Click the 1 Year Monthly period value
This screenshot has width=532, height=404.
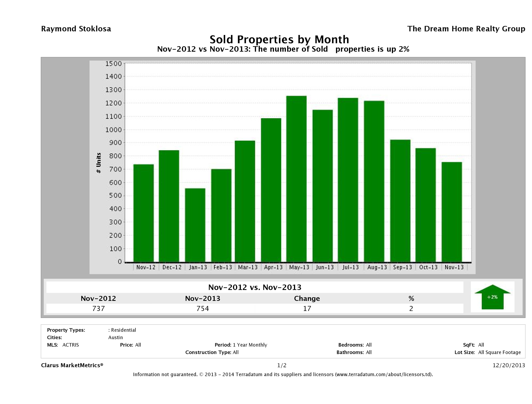[250, 345]
